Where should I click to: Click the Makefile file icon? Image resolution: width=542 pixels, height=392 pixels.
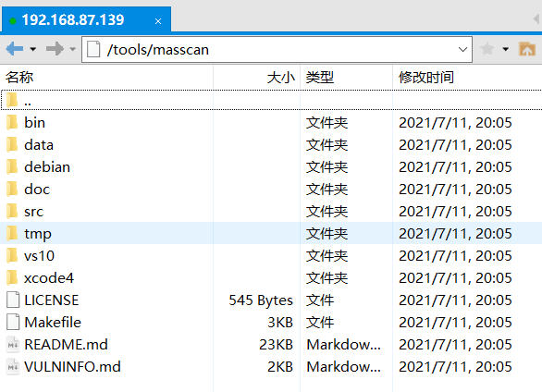(13, 322)
